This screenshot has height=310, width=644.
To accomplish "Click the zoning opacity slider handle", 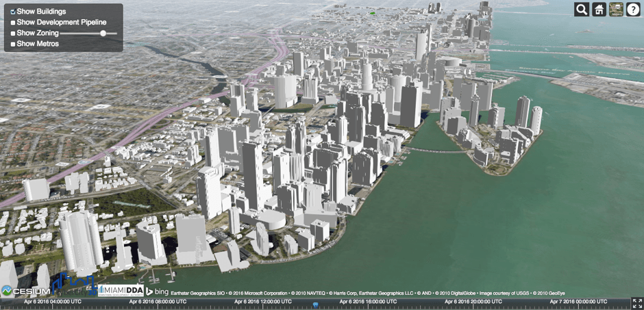I will pos(103,33).
